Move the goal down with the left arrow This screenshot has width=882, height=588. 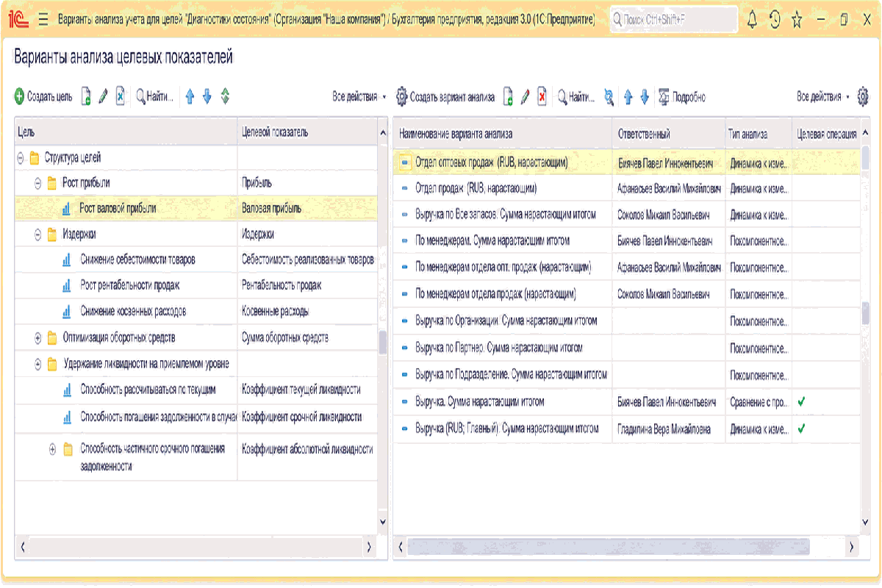pyautogui.click(x=207, y=96)
